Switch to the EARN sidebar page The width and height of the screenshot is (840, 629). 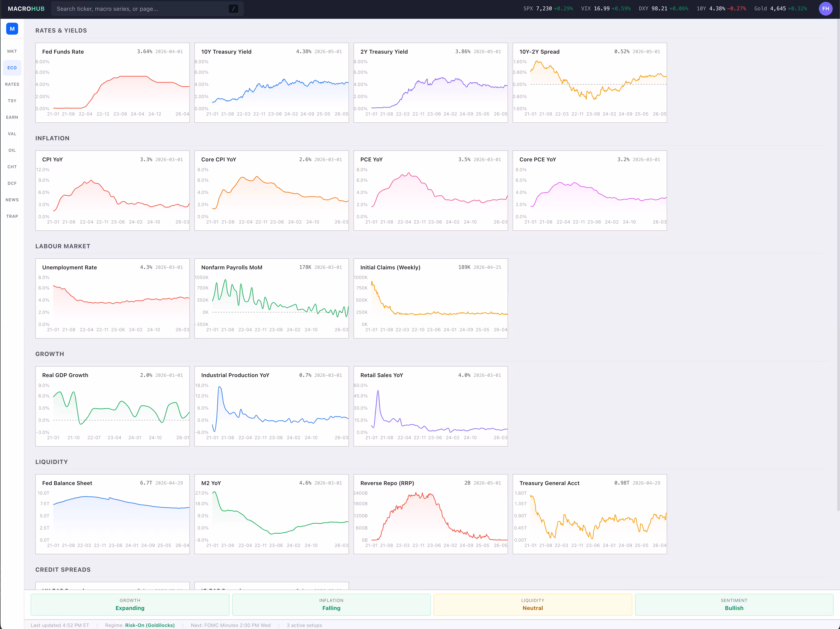[12, 117]
